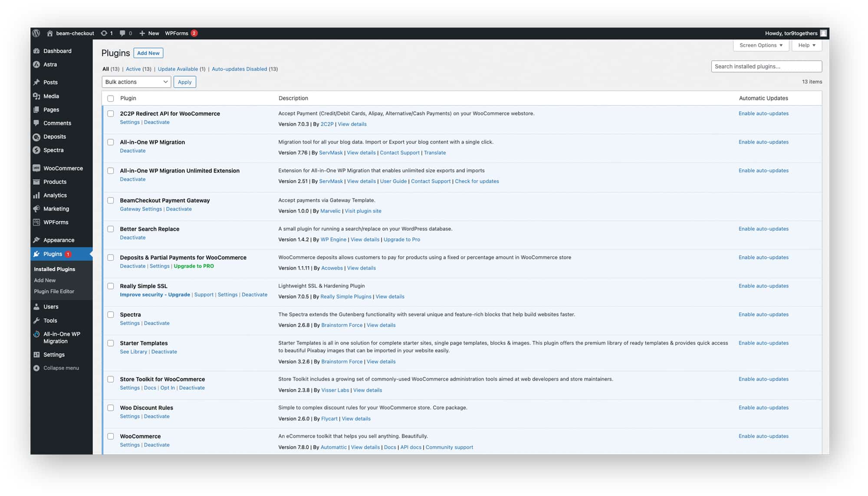Click Opt In for Store Toolkit
Screen dimensions: 868x496
(x=168, y=388)
